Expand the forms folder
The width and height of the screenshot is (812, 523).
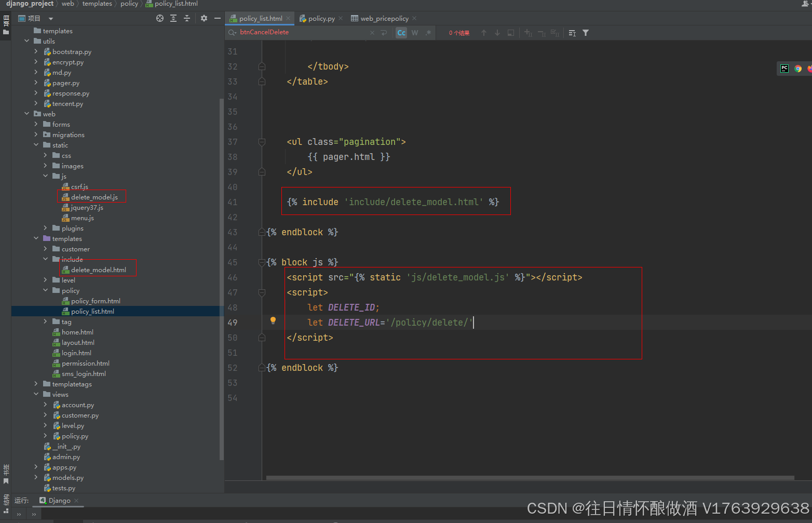(x=36, y=124)
